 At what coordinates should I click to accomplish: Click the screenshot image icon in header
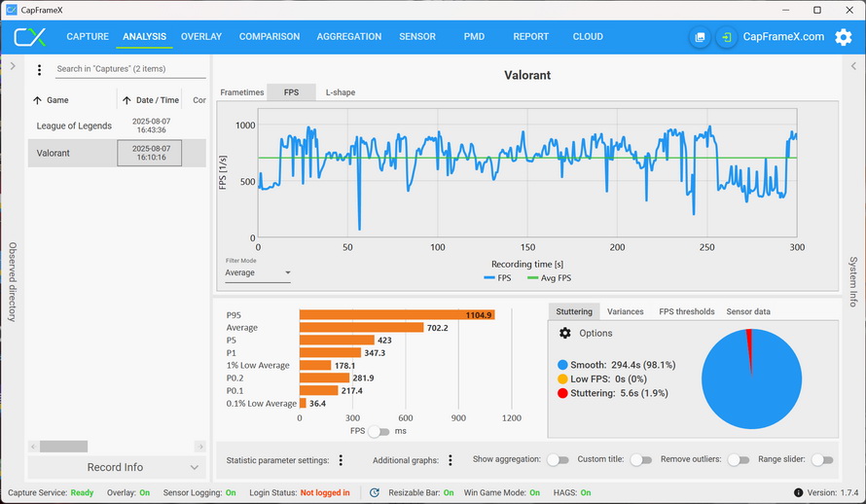(700, 37)
